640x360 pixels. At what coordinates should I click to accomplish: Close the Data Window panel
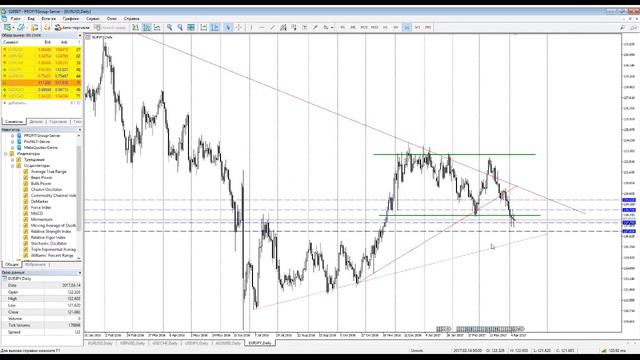[80, 272]
